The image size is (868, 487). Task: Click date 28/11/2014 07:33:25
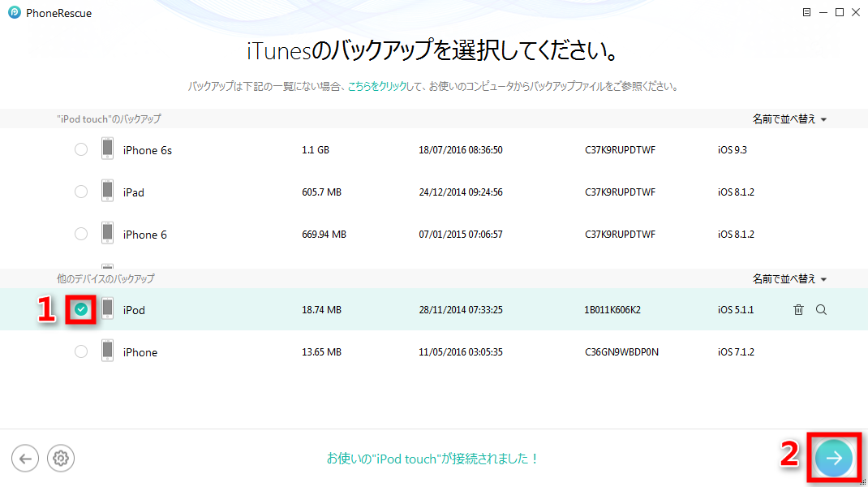pyautogui.click(x=461, y=309)
